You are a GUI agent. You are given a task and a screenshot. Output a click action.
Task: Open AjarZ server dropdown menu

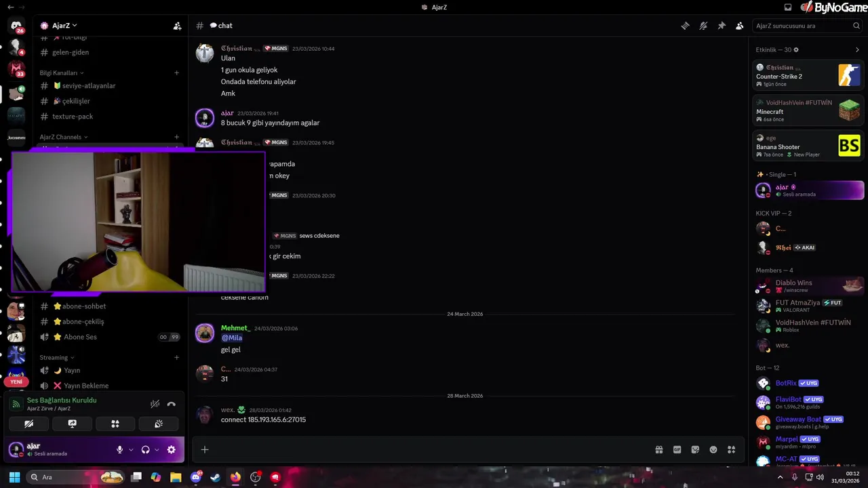(64, 26)
